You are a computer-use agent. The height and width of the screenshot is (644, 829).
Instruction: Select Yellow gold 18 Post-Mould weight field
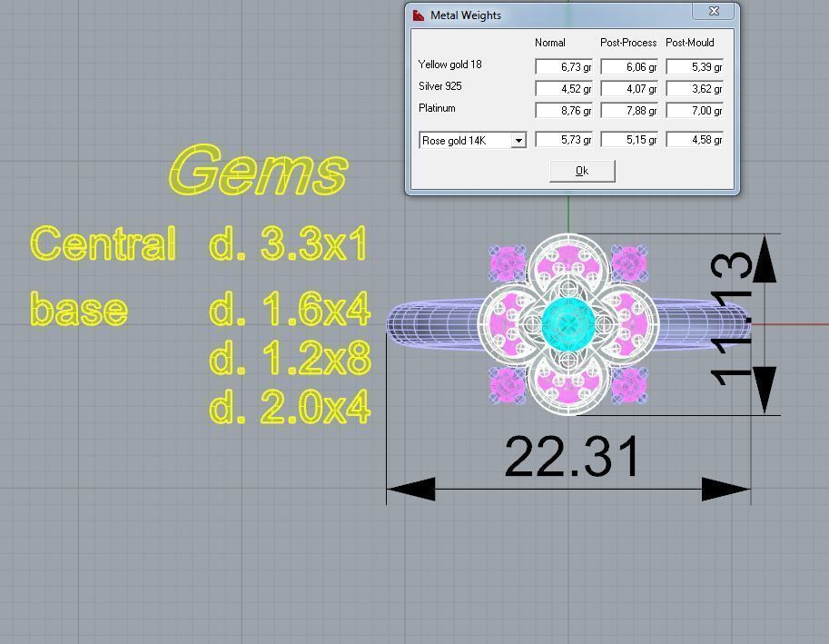[695, 66]
